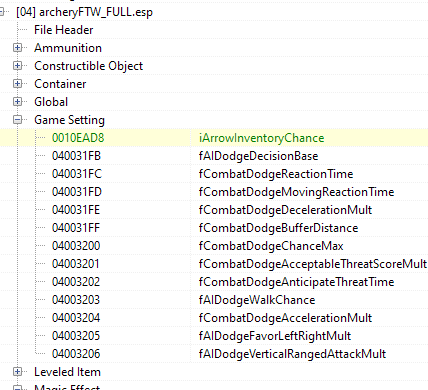Image resolution: width=428 pixels, height=390 pixels.
Task: Click the fCombatDodgeBufferDistance editor ID
Action: pos(279,228)
